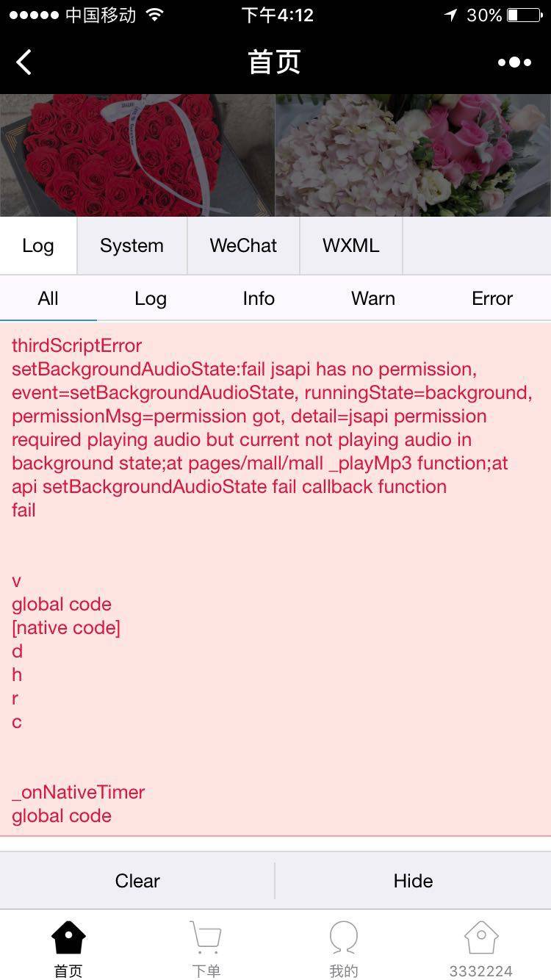The image size is (551, 980).
Task: Open the WXML tab
Action: click(350, 245)
